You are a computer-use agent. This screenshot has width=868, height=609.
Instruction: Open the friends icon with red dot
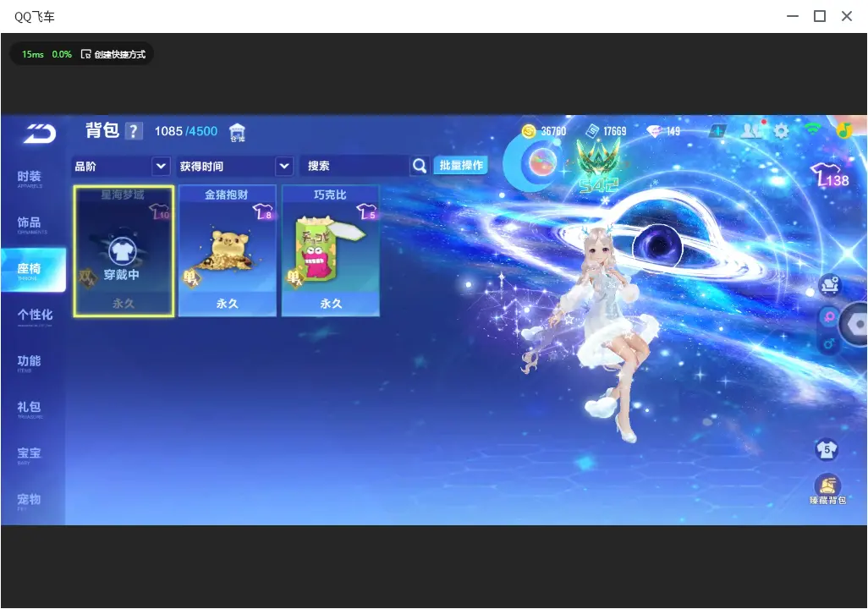pos(752,130)
